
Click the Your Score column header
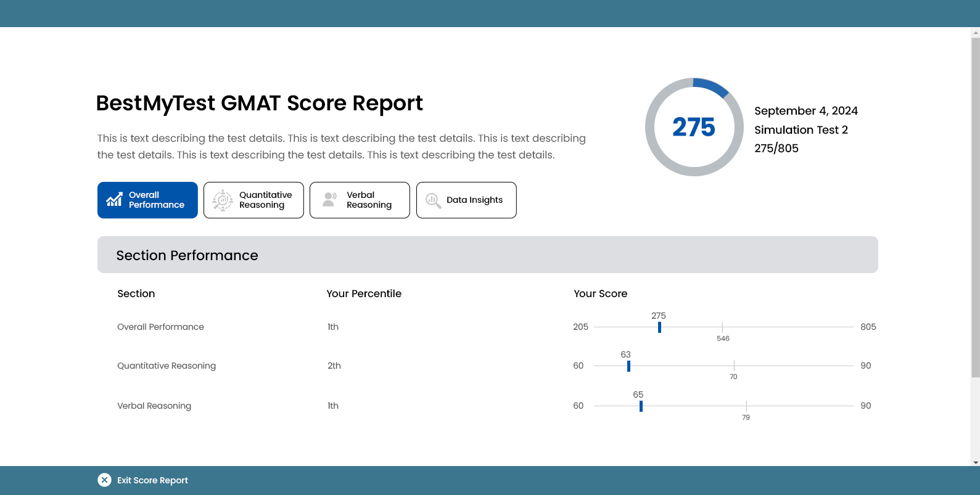(601, 293)
